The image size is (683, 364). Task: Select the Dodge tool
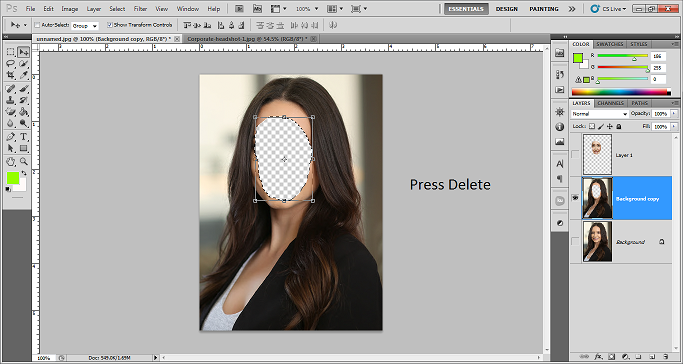click(x=24, y=123)
